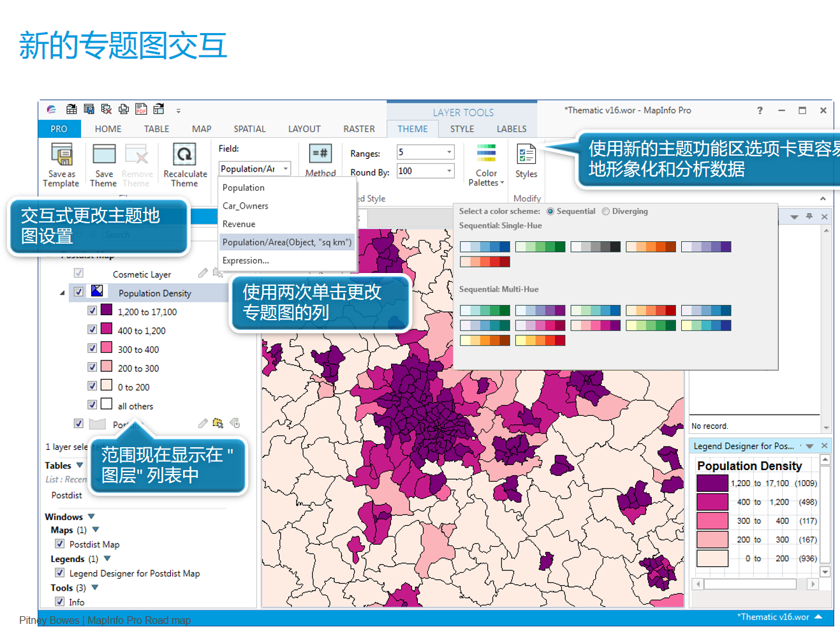This screenshot has width=840, height=636.
Task: Uncheck the 1,200 to 17,100 range checkbox
Action: click(x=92, y=311)
